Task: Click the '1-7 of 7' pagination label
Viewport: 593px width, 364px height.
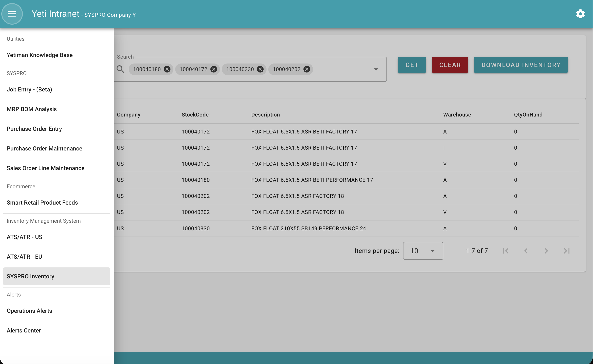Action: (x=477, y=251)
